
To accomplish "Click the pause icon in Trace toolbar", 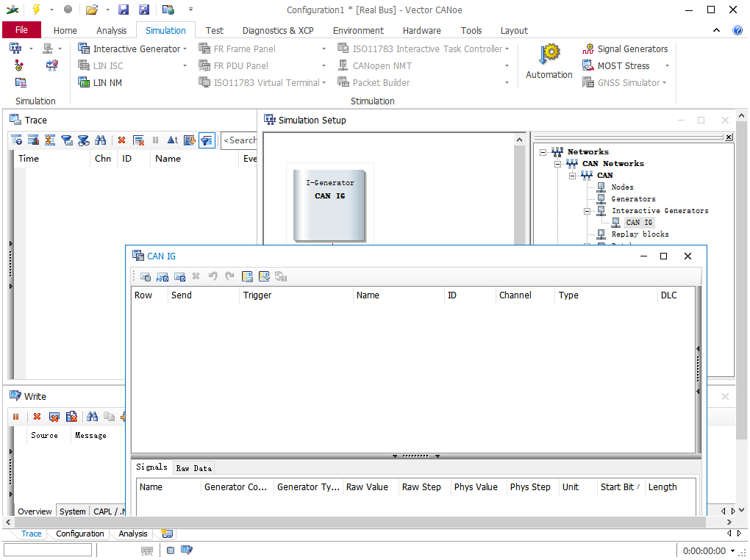I will coord(155,140).
